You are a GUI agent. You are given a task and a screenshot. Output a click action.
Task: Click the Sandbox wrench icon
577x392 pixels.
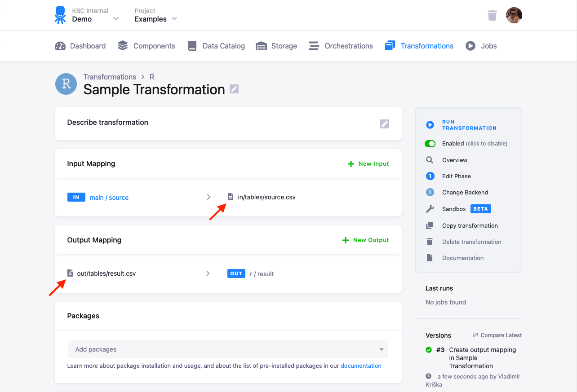pos(430,209)
